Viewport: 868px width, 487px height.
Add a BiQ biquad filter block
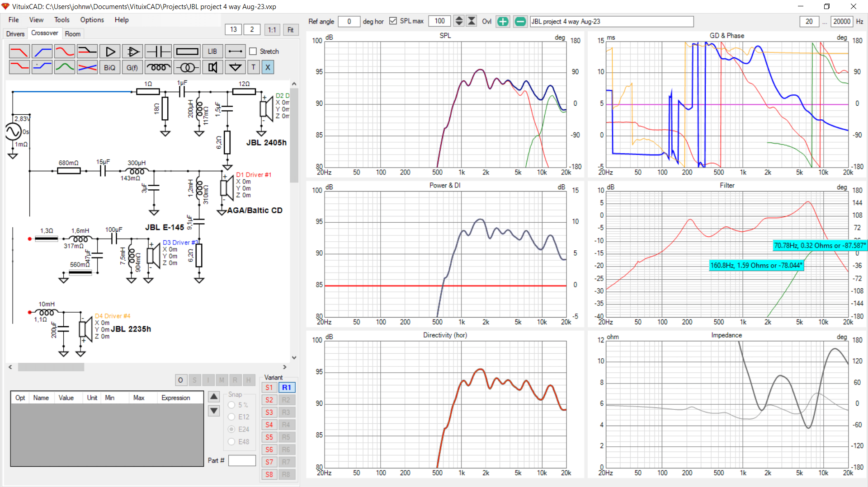pyautogui.click(x=110, y=67)
